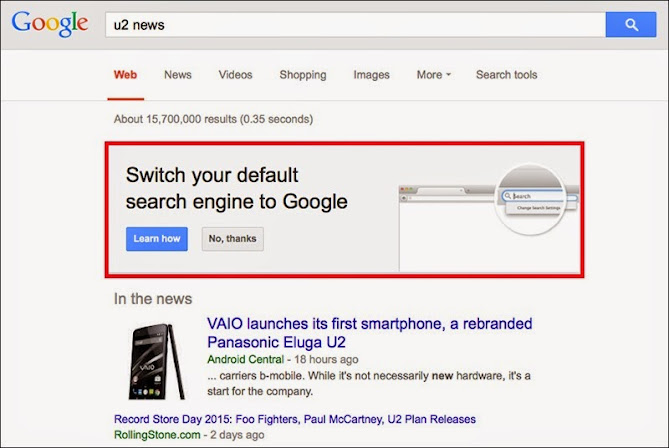Open Record Store Day 2015 link
669x448 pixels.
click(295, 419)
